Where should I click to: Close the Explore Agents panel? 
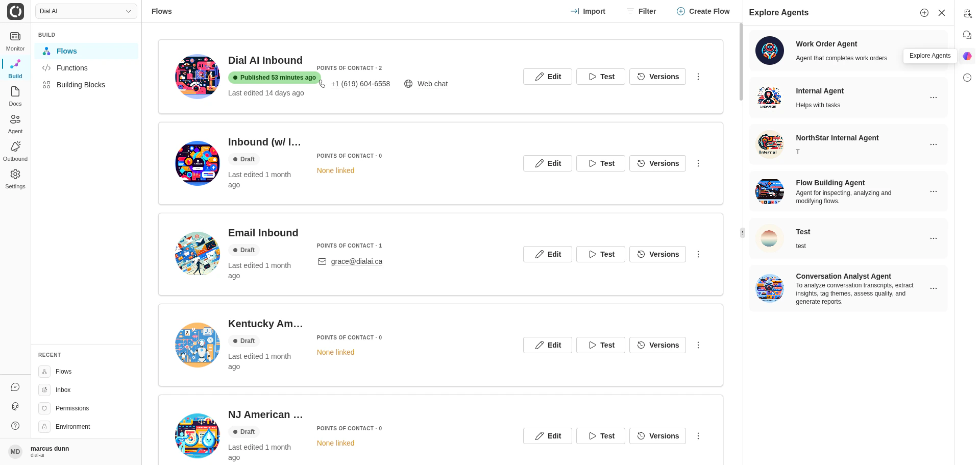point(942,13)
